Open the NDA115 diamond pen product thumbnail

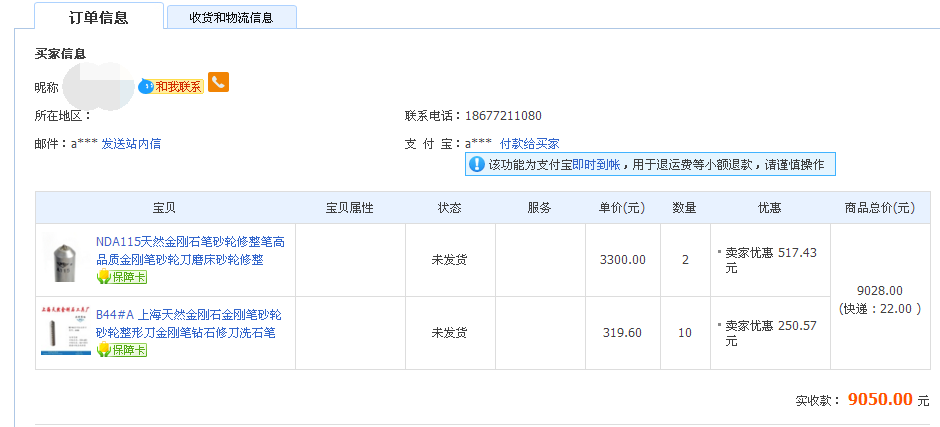coord(66,260)
